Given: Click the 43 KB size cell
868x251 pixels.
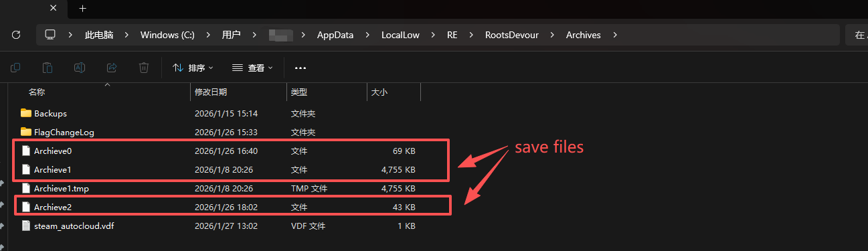Looking at the screenshot, I should 404,207.
